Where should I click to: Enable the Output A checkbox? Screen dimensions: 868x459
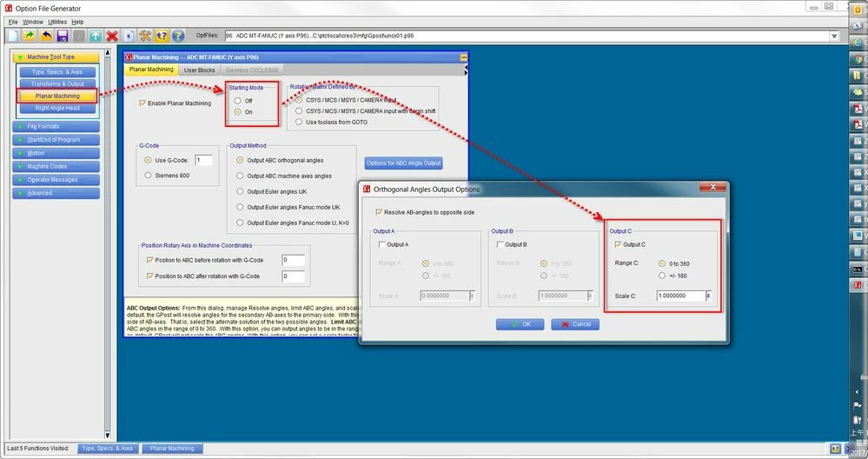382,244
